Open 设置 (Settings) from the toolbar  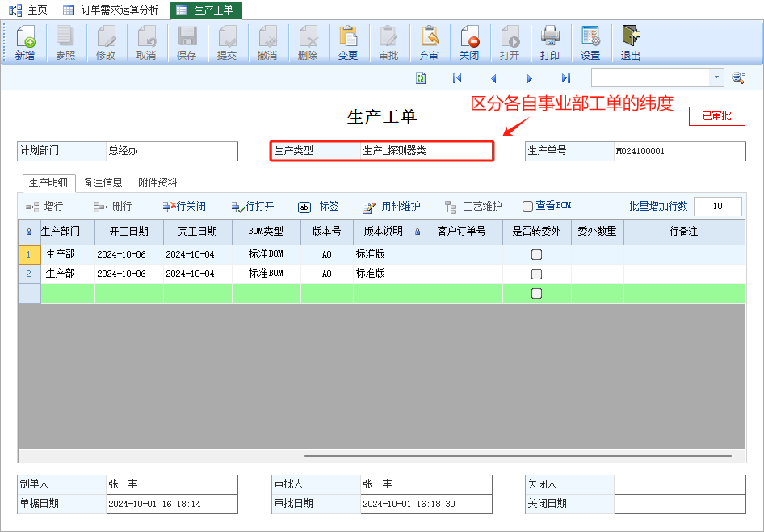[590, 43]
